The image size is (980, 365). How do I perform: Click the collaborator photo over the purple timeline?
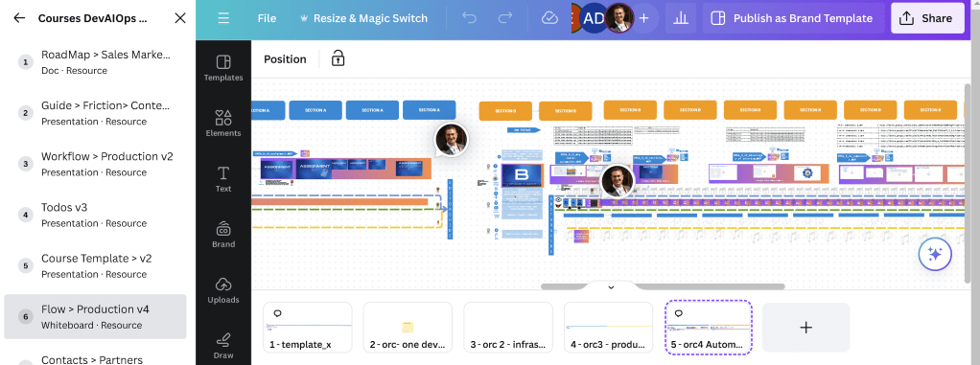point(618,182)
